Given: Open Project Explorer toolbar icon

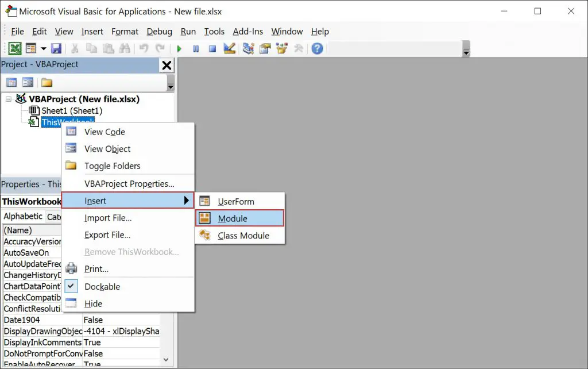Looking at the screenshot, I should [x=248, y=48].
